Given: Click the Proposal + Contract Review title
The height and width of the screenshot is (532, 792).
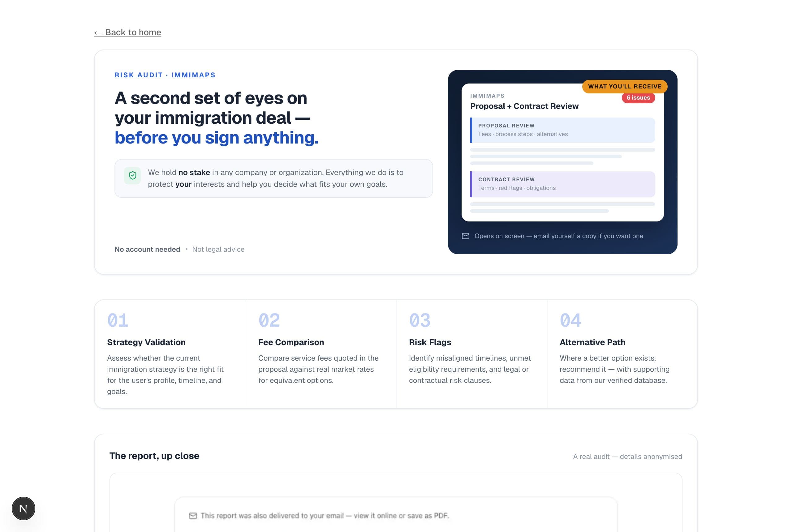Looking at the screenshot, I should pyautogui.click(x=524, y=106).
